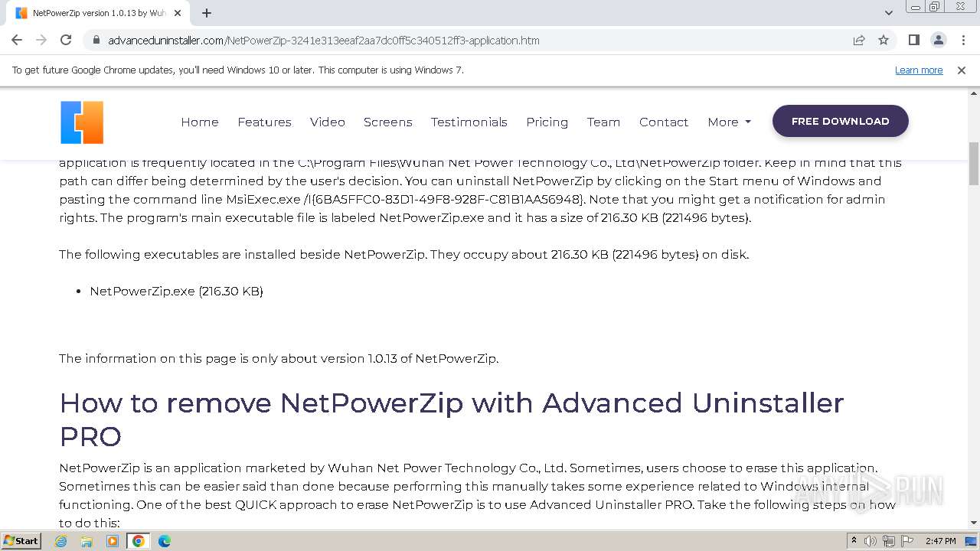The image size is (980, 551).
Task: Click the volume speaker tray icon
Action: click(x=871, y=541)
